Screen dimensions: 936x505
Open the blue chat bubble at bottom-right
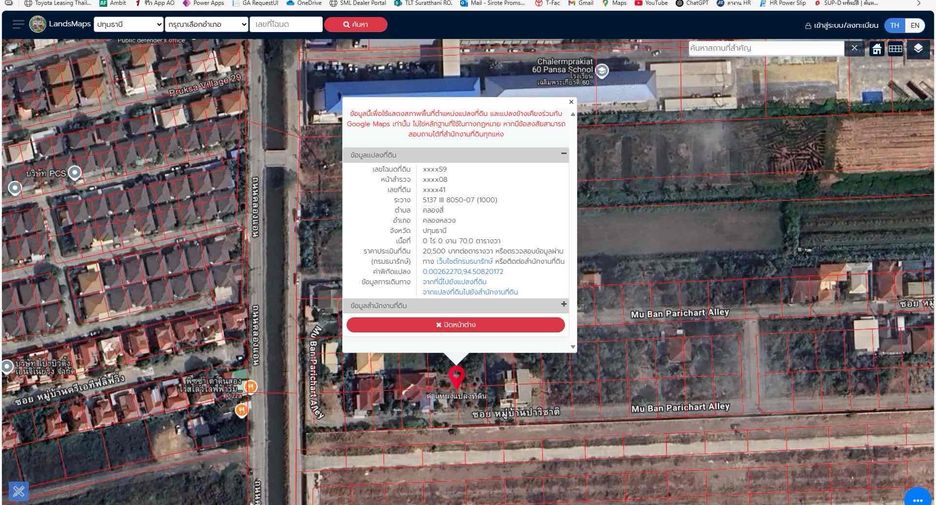click(x=917, y=497)
